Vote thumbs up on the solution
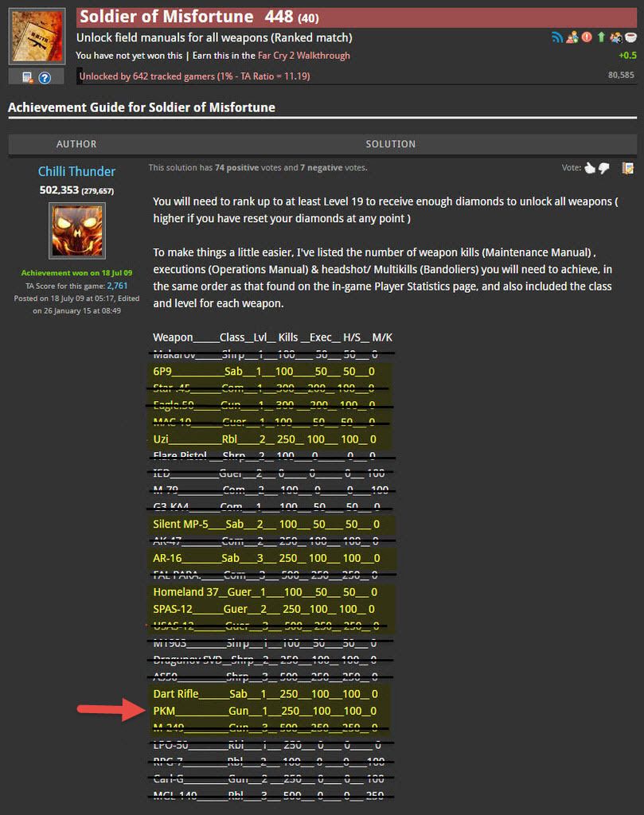The height and width of the screenshot is (815, 644). click(589, 168)
